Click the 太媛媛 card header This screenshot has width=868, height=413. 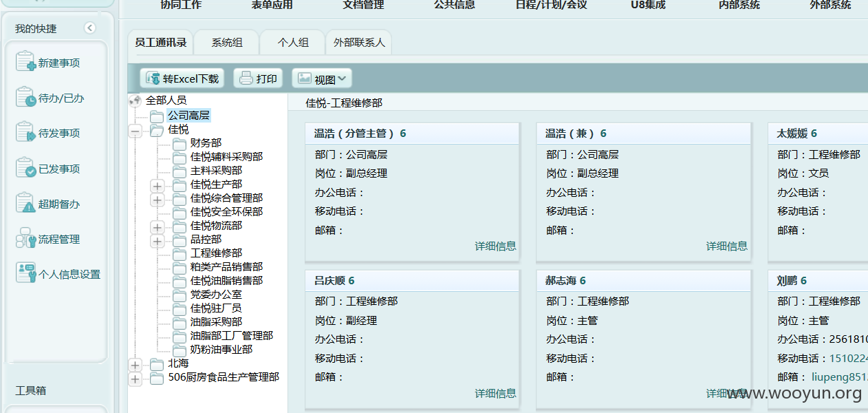pos(818,134)
